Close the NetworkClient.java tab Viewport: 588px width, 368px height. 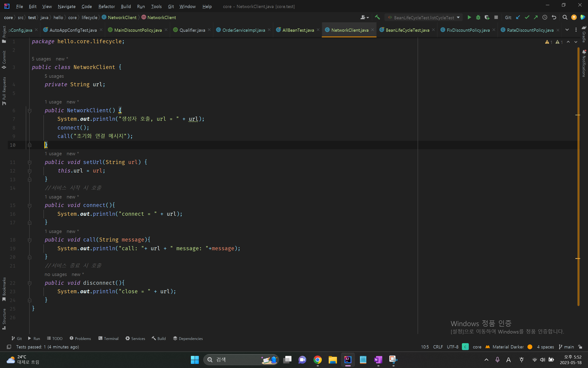[373, 30]
